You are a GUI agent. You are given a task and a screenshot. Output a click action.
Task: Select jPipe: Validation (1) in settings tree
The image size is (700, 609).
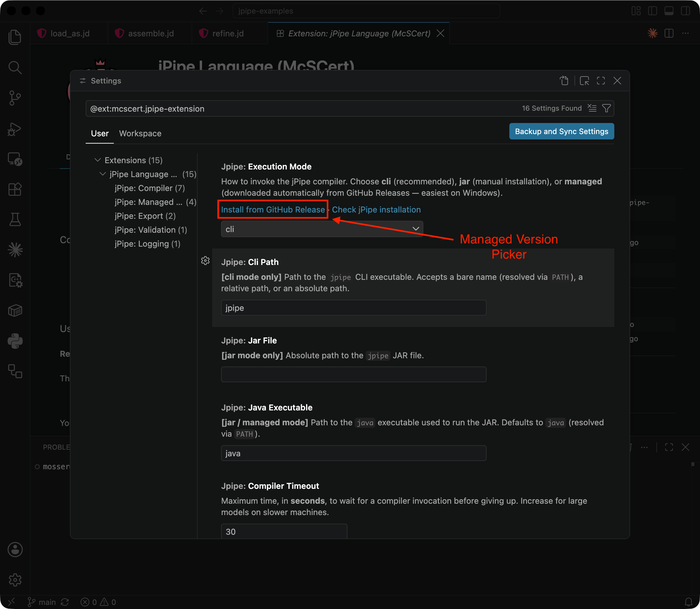coord(151,230)
